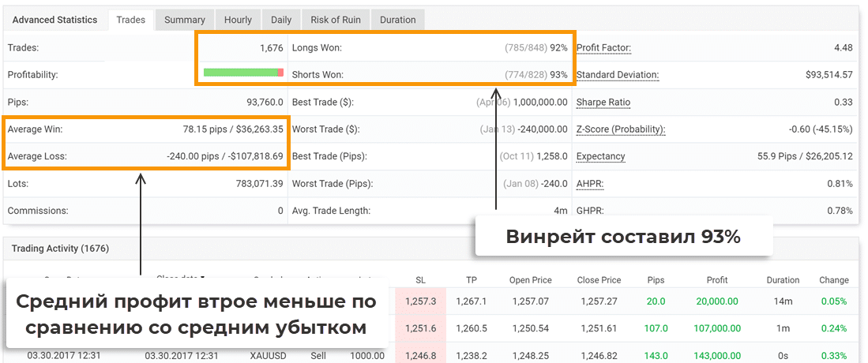The width and height of the screenshot is (868, 363).
Task: Select the Hourly statistics tab
Action: pos(238,20)
